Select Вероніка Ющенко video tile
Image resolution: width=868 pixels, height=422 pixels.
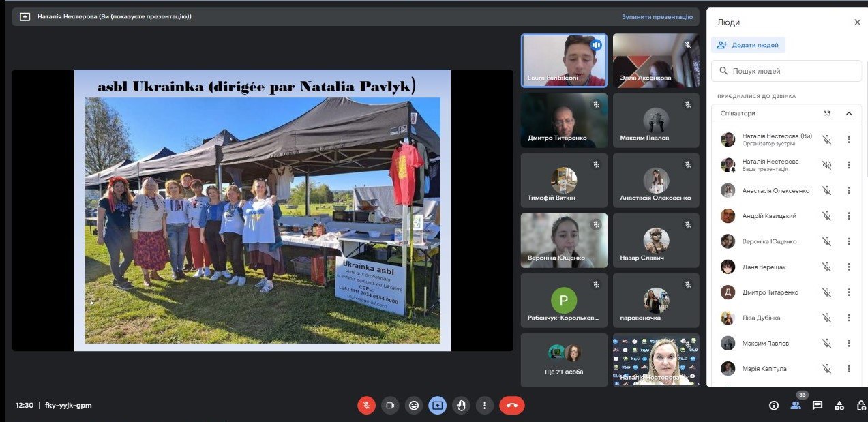tap(564, 241)
